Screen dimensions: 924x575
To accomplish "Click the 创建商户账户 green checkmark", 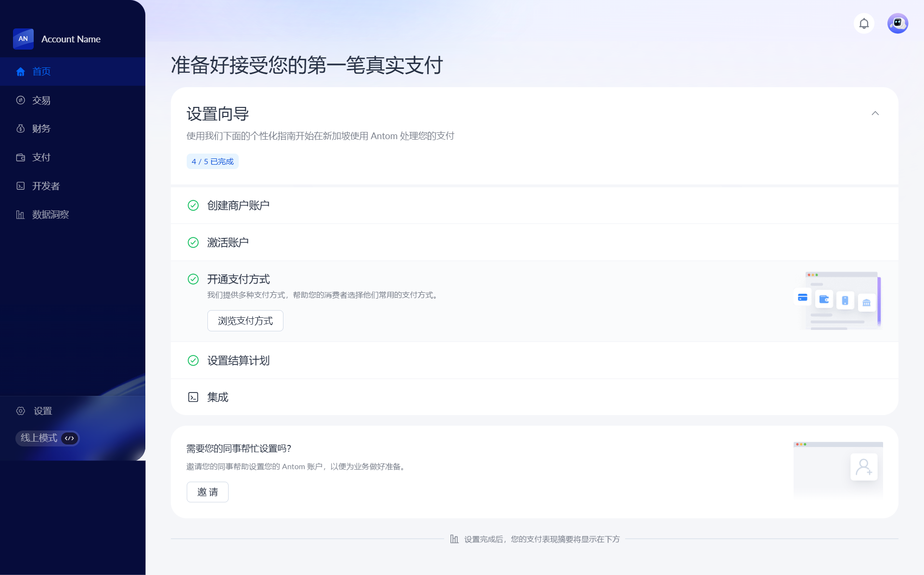I will tap(193, 206).
